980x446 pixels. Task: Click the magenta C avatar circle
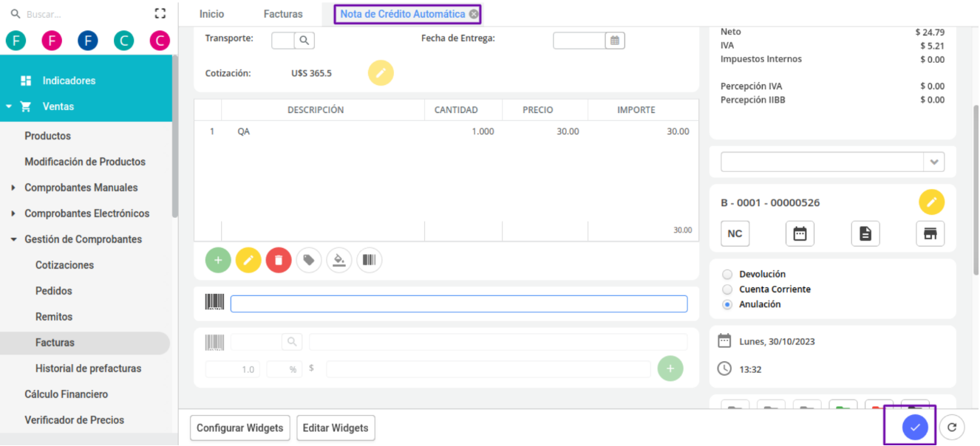point(160,41)
